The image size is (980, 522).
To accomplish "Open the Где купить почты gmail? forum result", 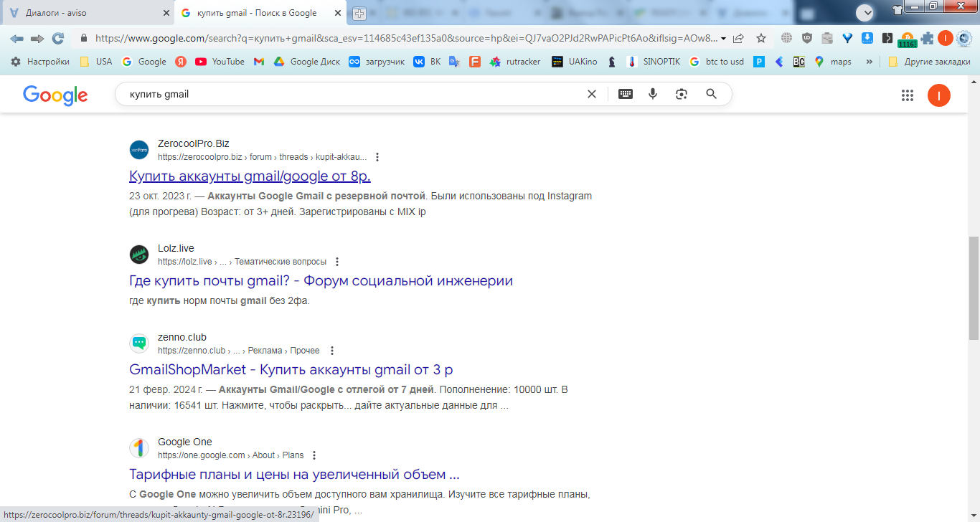I will tap(321, 280).
